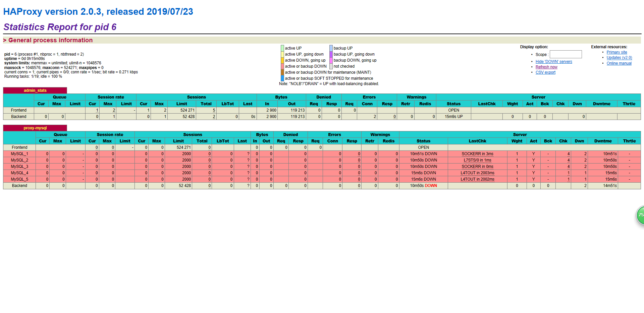Select the MySQL_1 server row name
The image size is (644, 313).
pos(19,154)
